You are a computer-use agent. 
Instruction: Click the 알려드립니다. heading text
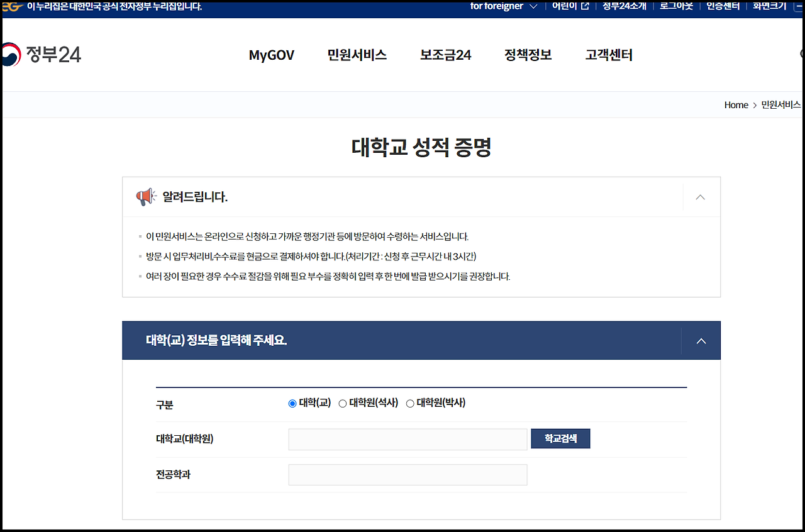pyautogui.click(x=195, y=197)
